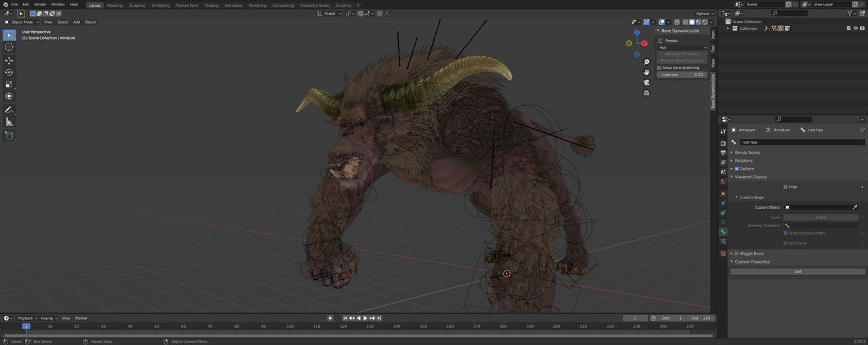
Task: Expand Collection in the outliner tree
Action: point(728,28)
